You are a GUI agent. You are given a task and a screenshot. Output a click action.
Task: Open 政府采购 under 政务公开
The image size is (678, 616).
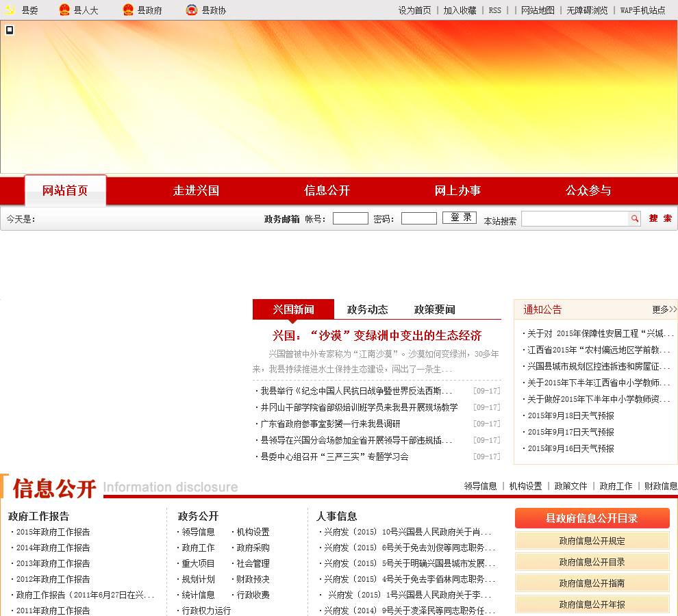(253, 548)
